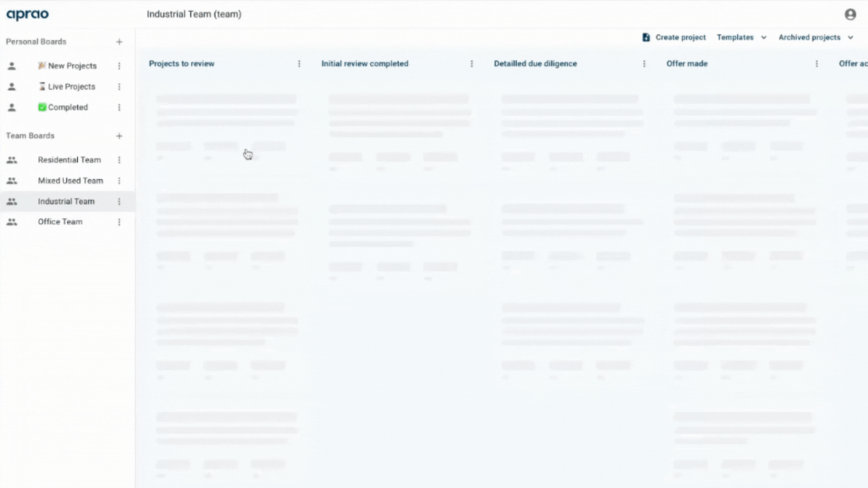
Task: Add a new Personal Board
Action: 119,42
